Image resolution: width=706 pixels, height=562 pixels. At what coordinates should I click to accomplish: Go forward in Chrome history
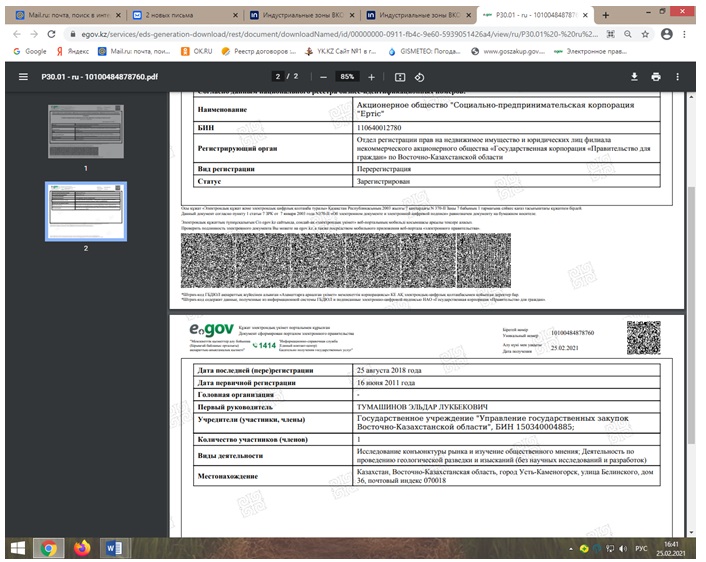click(34, 34)
